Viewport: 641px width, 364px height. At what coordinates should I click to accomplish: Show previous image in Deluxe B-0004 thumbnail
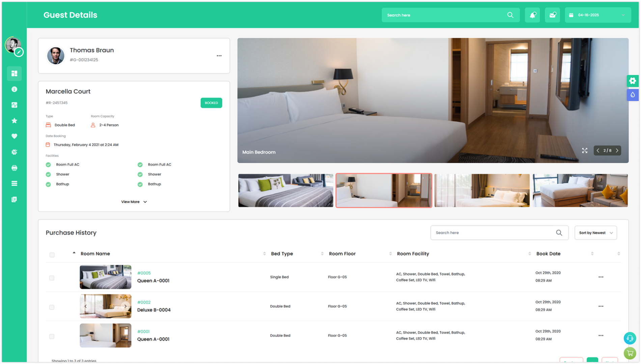(x=86, y=306)
